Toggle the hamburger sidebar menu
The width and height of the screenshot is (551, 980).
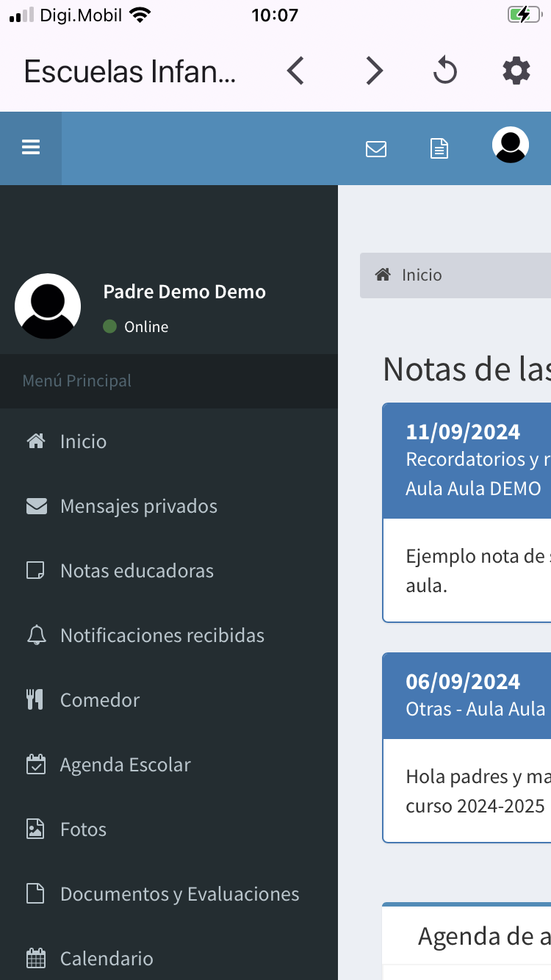coord(31,148)
